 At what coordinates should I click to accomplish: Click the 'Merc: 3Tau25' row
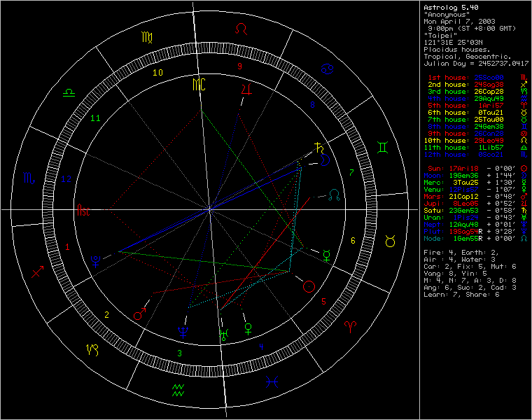click(x=476, y=183)
